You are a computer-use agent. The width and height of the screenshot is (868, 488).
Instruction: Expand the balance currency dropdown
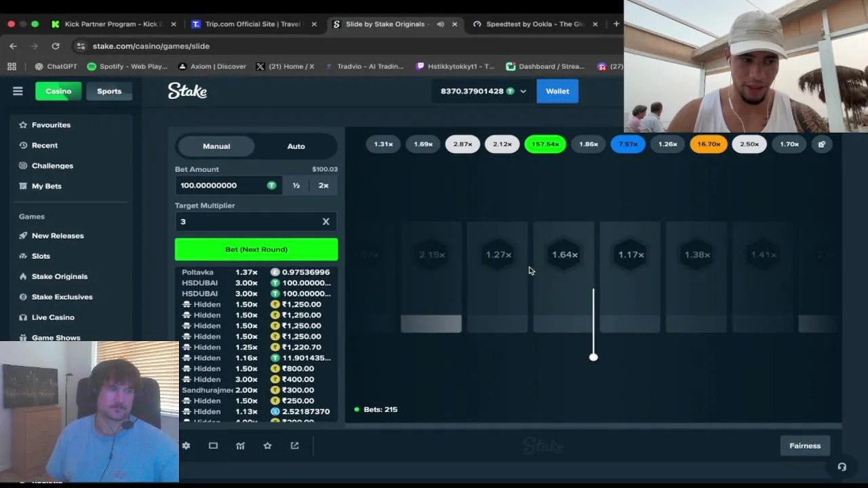(523, 91)
